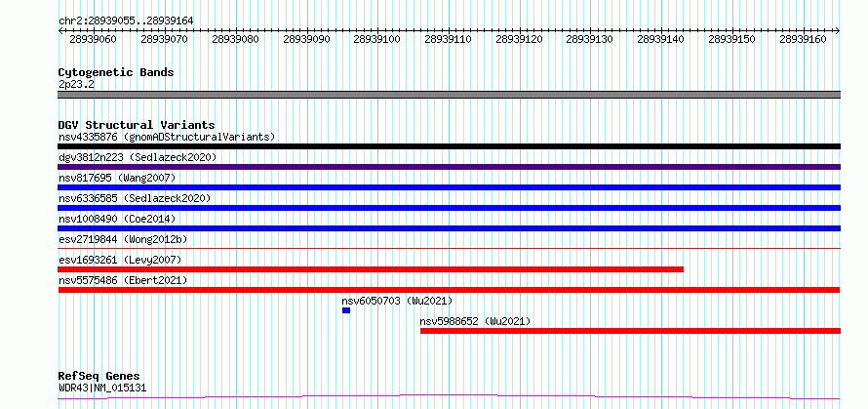Click ruler position 28939060
This screenshot has width=868, height=409.
94,39
